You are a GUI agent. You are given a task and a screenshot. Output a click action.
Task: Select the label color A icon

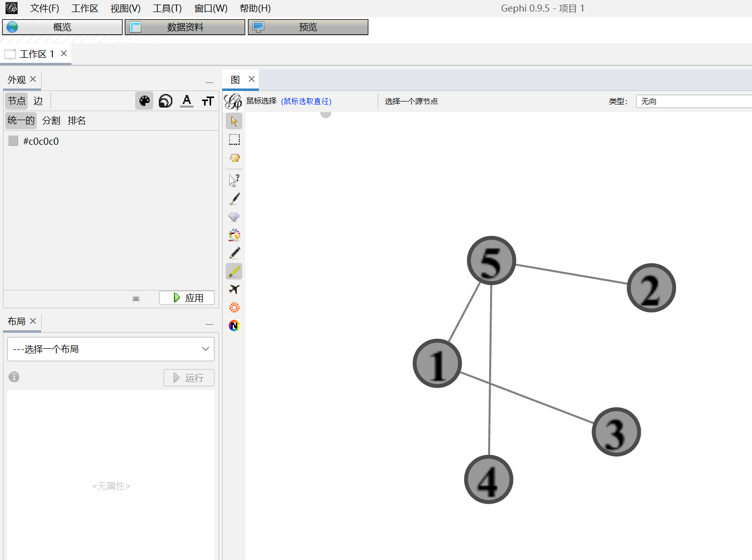coord(186,101)
